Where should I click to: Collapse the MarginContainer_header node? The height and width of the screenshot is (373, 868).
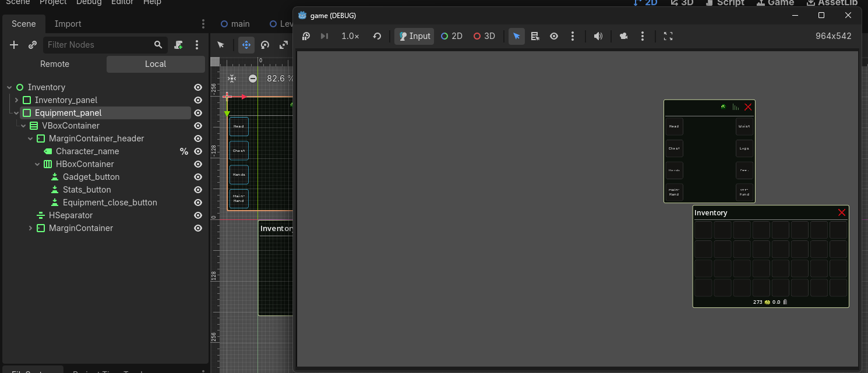click(x=30, y=138)
